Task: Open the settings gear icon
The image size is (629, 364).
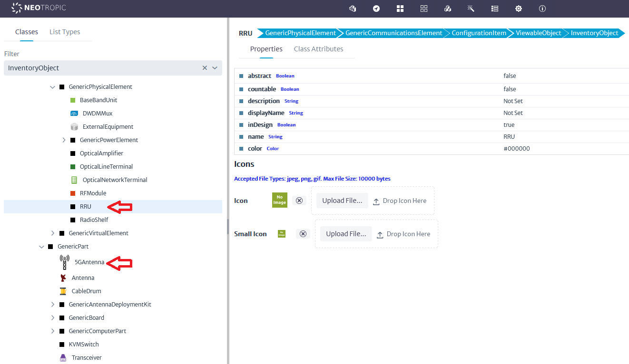Action: coord(519,9)
